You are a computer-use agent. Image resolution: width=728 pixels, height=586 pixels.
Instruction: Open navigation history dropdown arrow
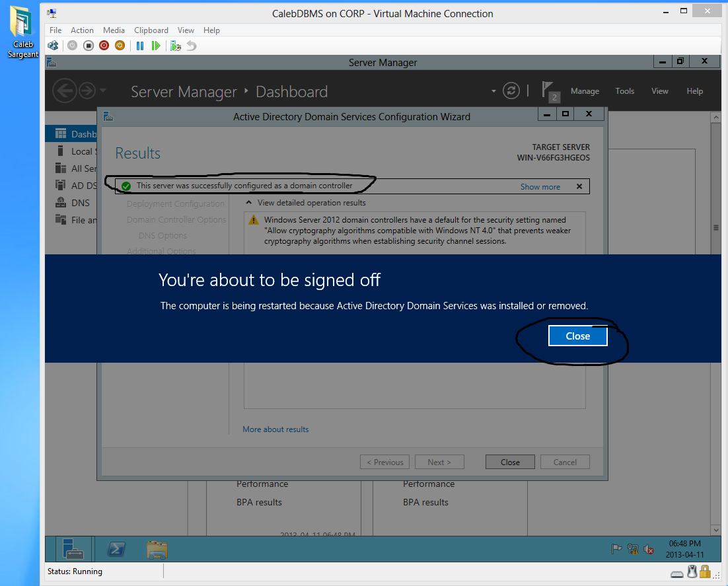[103, 90]
